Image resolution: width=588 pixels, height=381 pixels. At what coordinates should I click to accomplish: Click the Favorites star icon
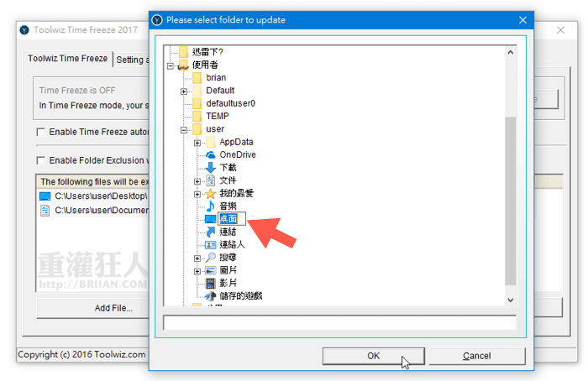pos(210,194)
